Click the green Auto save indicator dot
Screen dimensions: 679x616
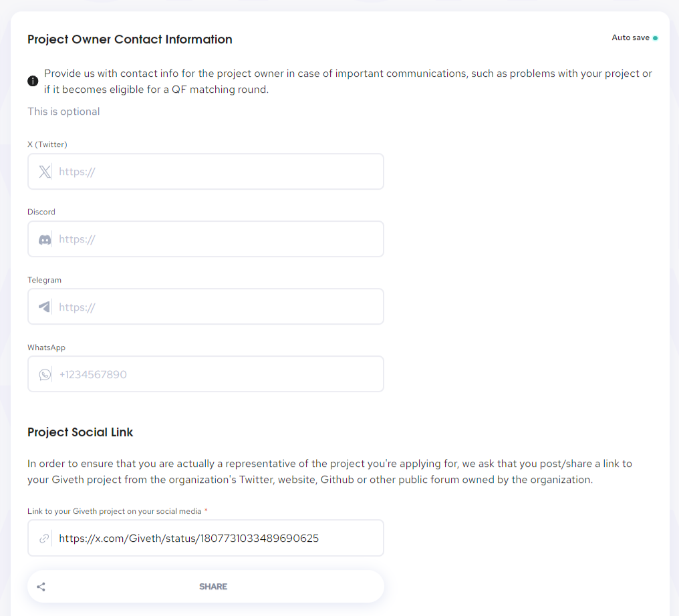point(655,38)
